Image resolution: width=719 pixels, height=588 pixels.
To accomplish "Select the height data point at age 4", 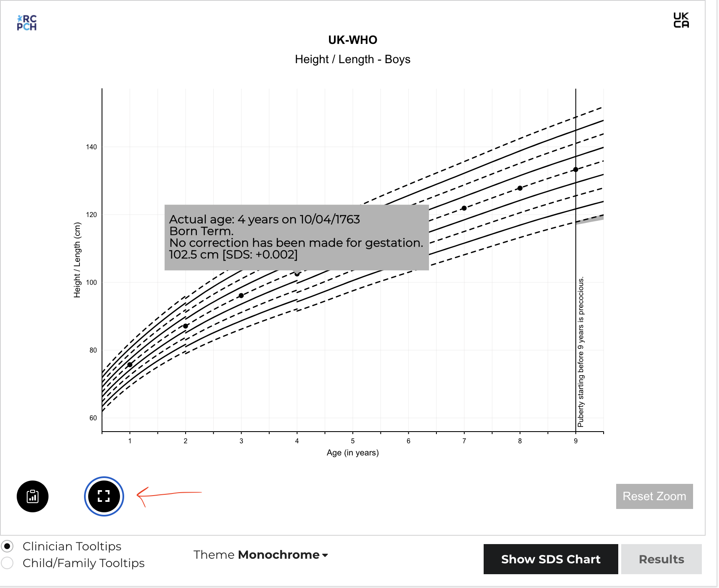I will pyautogui.click(x=297, y=274).
